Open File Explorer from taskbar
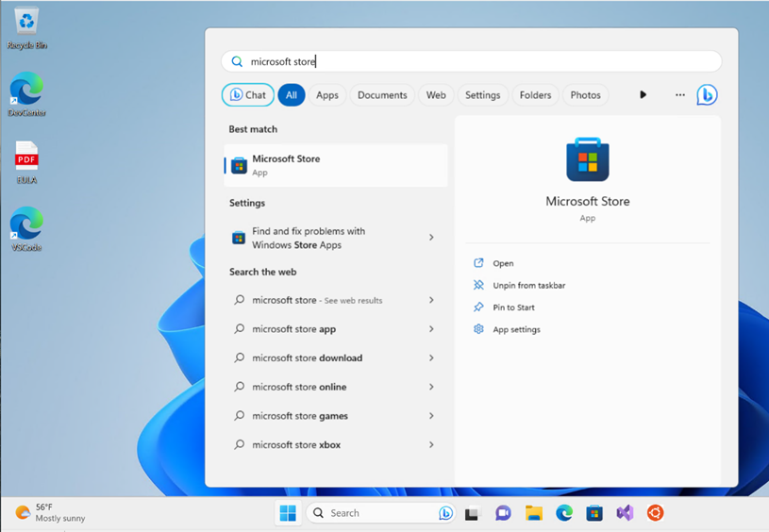Screen dimensions: 769x532 point(534,513)
